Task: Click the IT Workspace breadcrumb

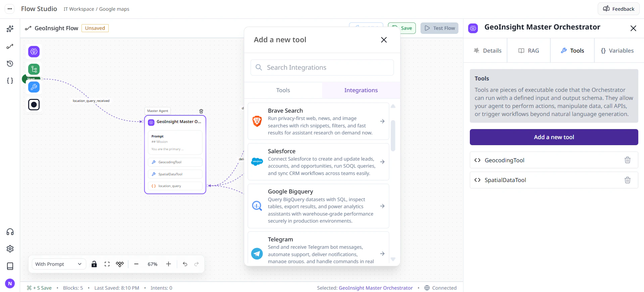Action: 79,9
